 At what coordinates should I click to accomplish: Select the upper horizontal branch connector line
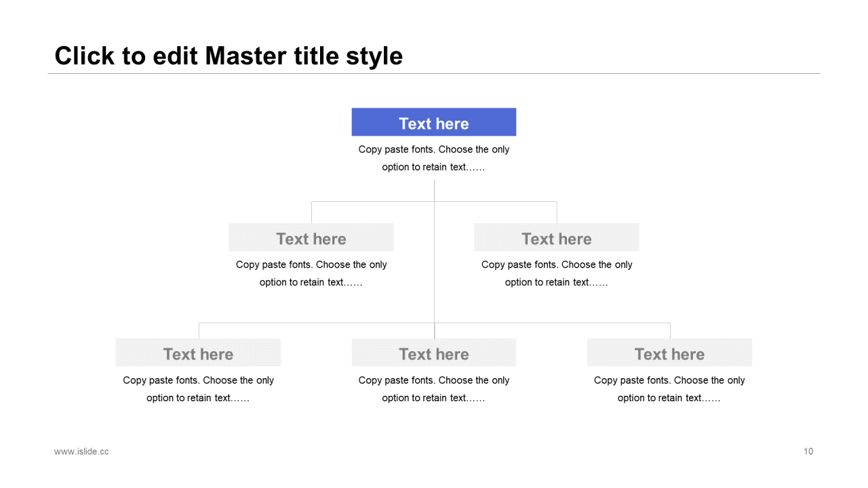tap(434, 201)
